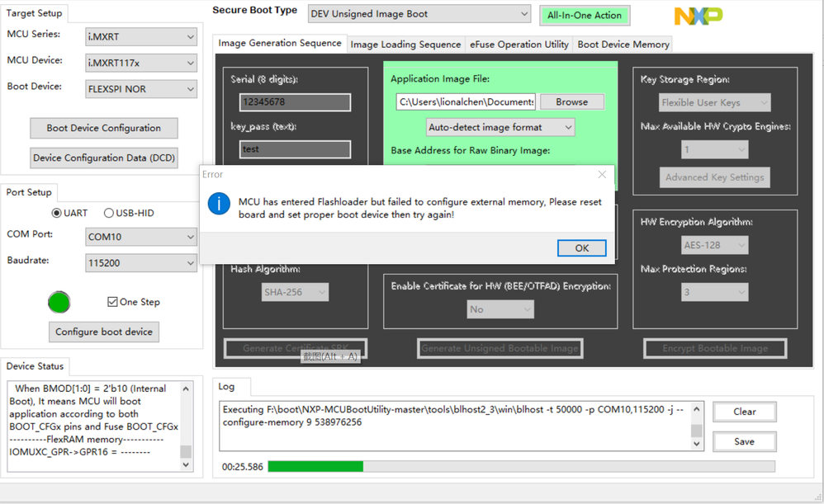
Task: Open the Boot Device dropdown
Action: click(x=141, y=89)
